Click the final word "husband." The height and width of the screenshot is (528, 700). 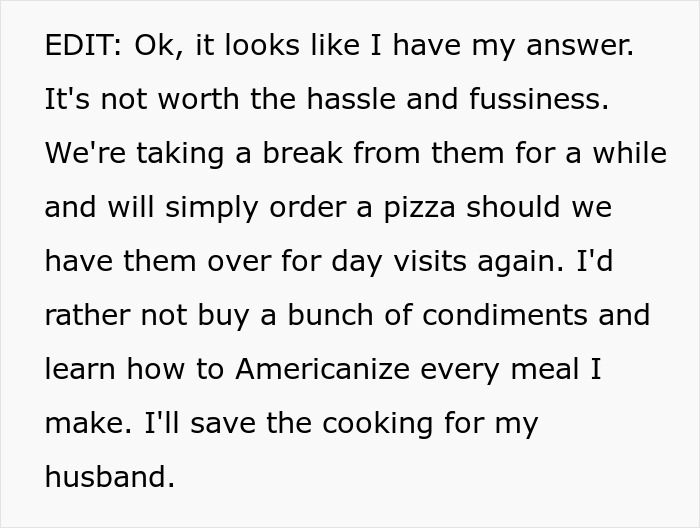pyautogui.click(x=110, y=477)
